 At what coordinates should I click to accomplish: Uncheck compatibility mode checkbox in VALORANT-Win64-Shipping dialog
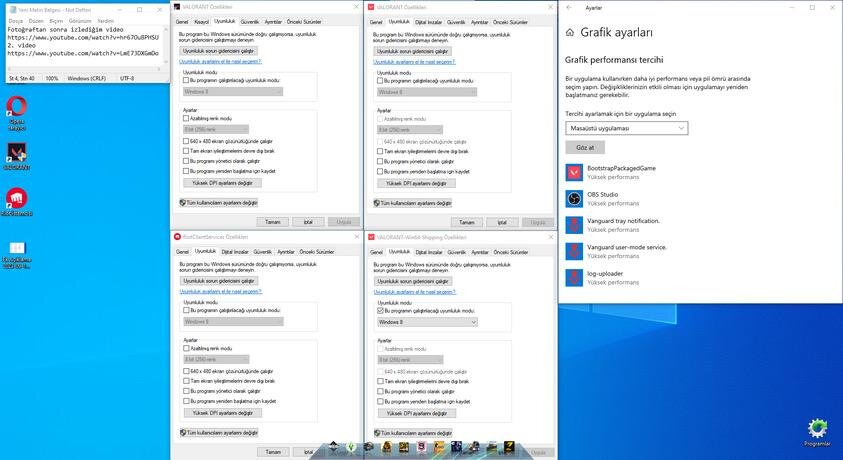point(381,311)
